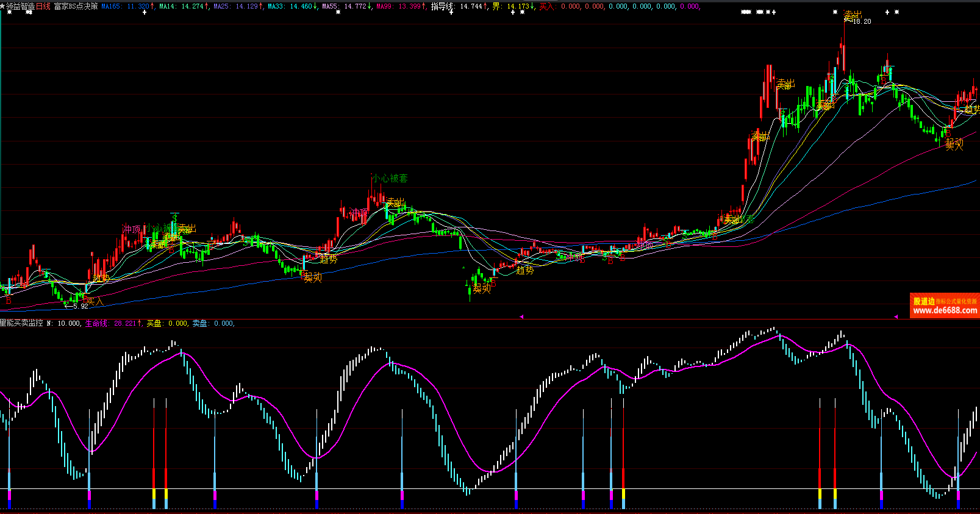Image resolution: width=980 pixels, height=514 pixels.
Task: Click the star icon before 领益智造
Action: pos(2,6)
